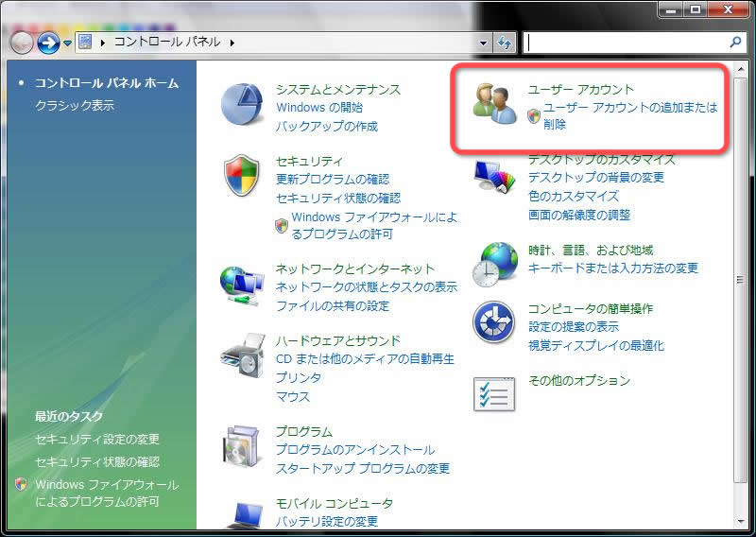Click the Security shield category icon
The width and height of the screenshot is (756, 537).
[242, 175]
